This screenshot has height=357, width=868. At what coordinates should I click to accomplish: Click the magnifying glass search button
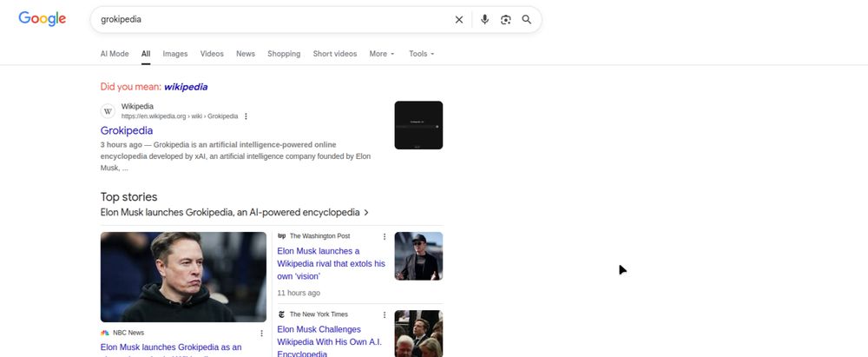point(527,19)
